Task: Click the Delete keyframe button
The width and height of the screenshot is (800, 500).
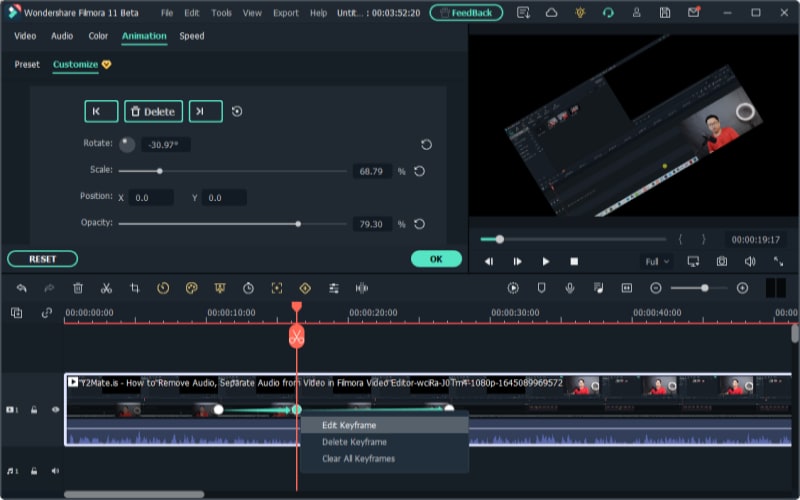Action: (x=154, y=111)
